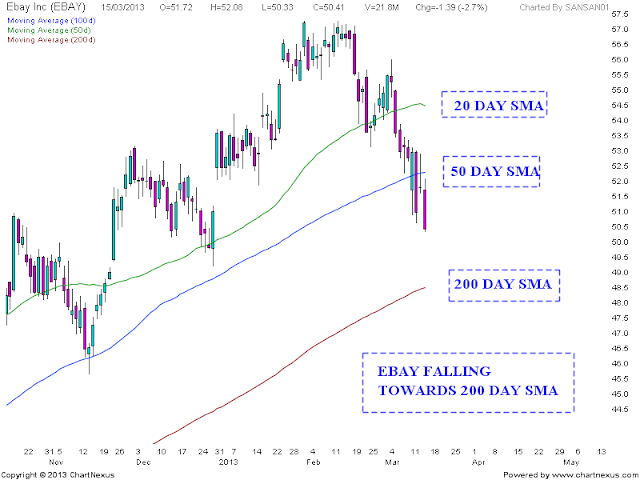The width and height of the screenshot is (640, 480).
Task: Click the EBAY FALLING TOWARDS 200 DAY SMA note
Action: click(x=468, y=381)
